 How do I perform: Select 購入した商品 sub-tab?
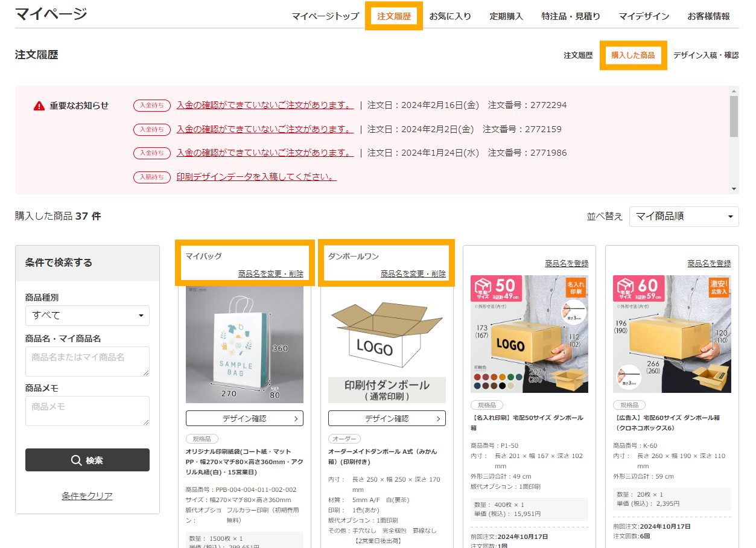(633, 55)
